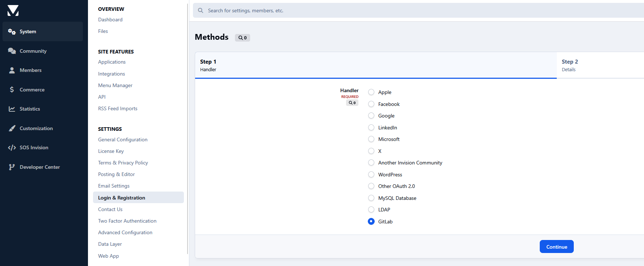Open the Files link
The width and height of the screenshot is (644, 266).
click(103, 31)
